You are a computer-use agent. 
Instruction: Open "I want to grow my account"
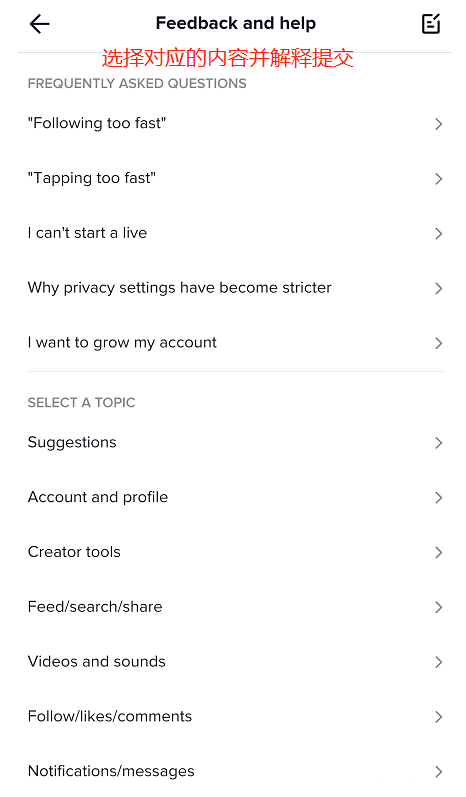pyautogui.click(x=235, y=343)
